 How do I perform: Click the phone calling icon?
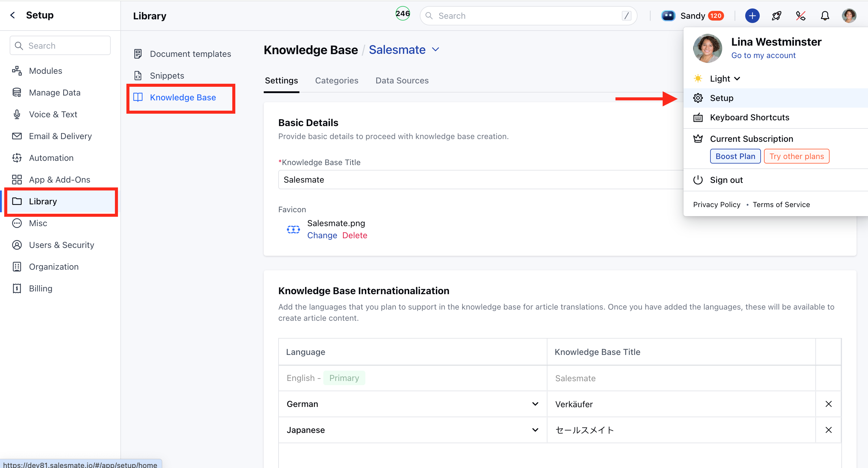click(801, 16)
